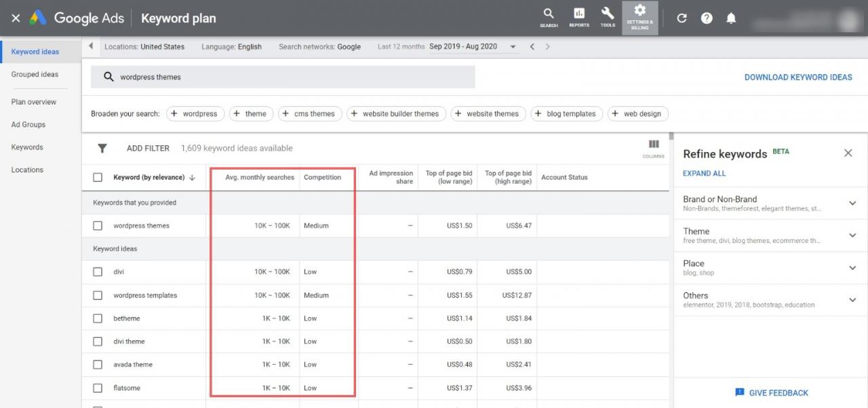Click the 'betheme' keyword text
The width and height of the screenshot is (868, 408).
(127, 318)
